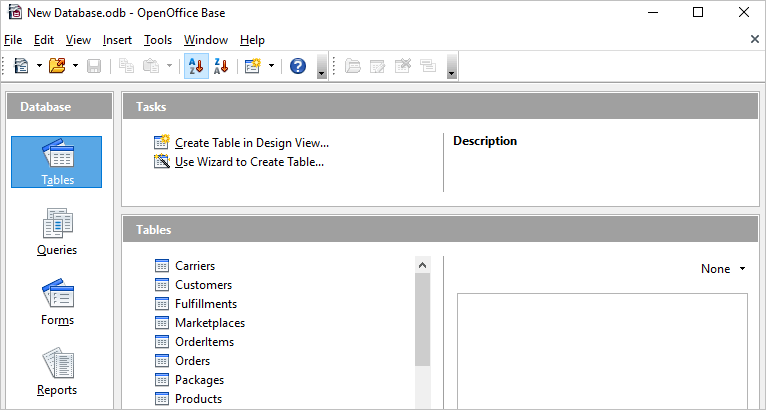Close the document with menu bar X
766x410 pixels.
point(755,40)
